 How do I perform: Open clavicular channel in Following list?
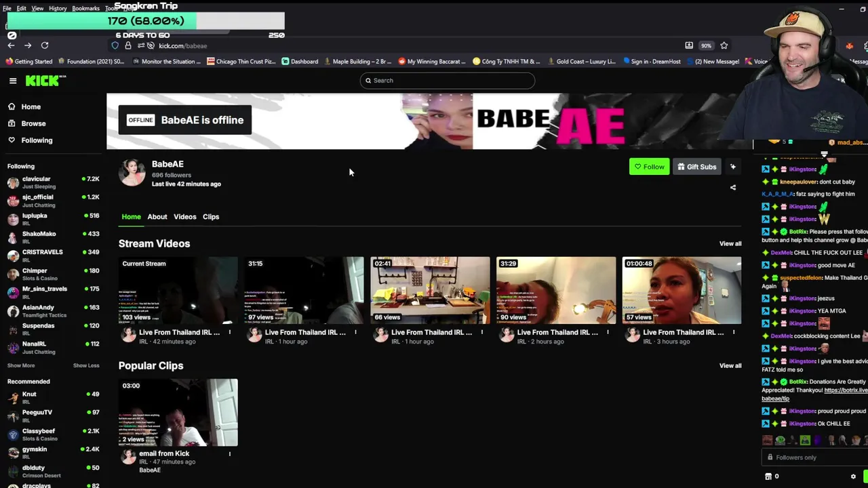53,182
